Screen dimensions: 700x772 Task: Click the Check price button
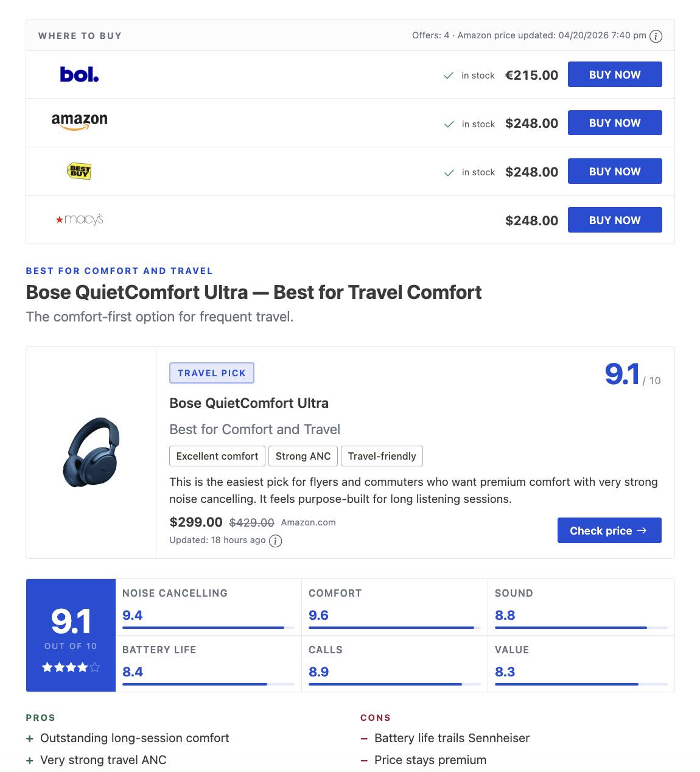click(609, 530)
